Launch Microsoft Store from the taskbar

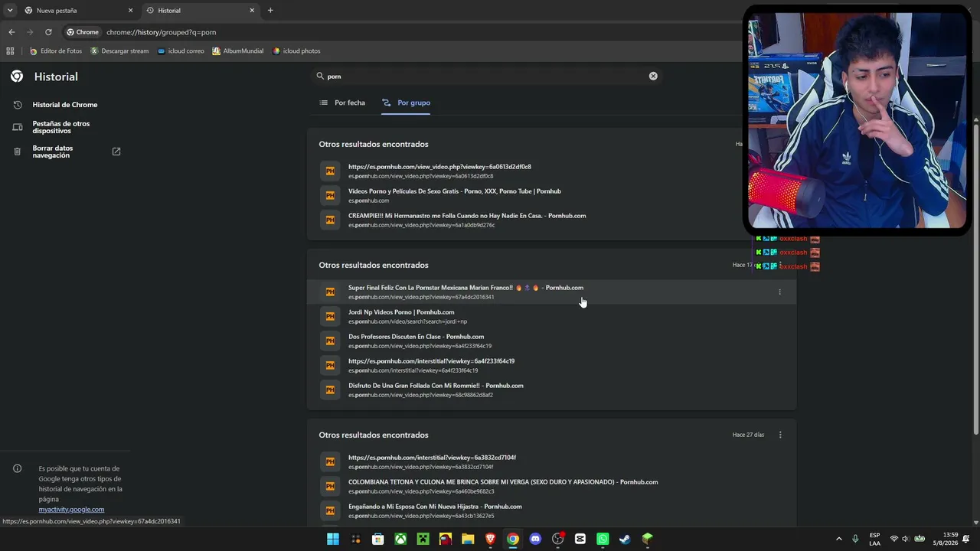(x=378, y=539)
